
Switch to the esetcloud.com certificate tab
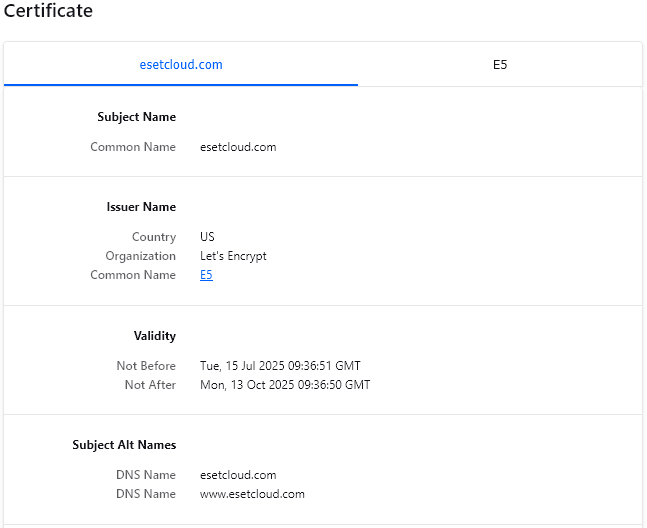181,65
